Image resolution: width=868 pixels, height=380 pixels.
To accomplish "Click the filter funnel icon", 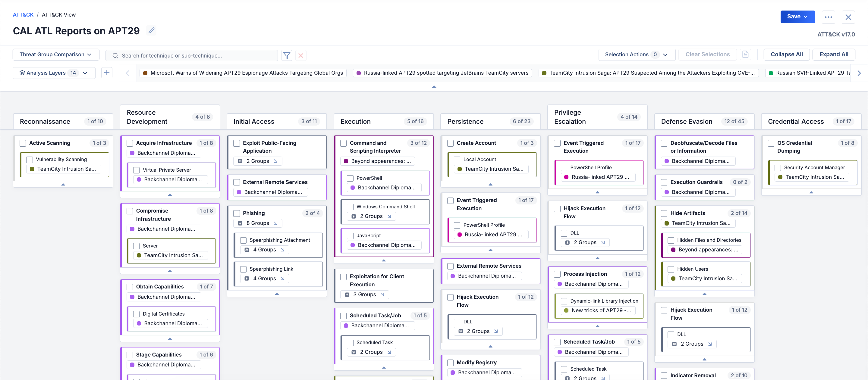I will point(286,55).
